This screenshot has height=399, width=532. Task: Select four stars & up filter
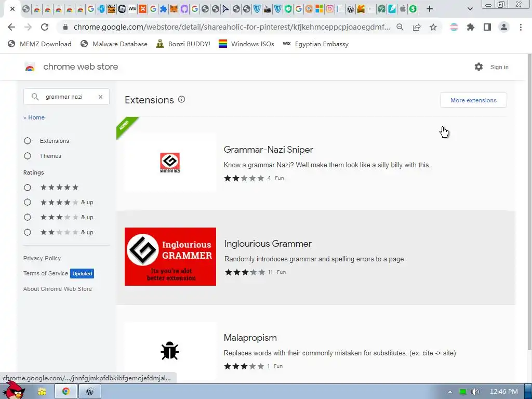point(28,202)
